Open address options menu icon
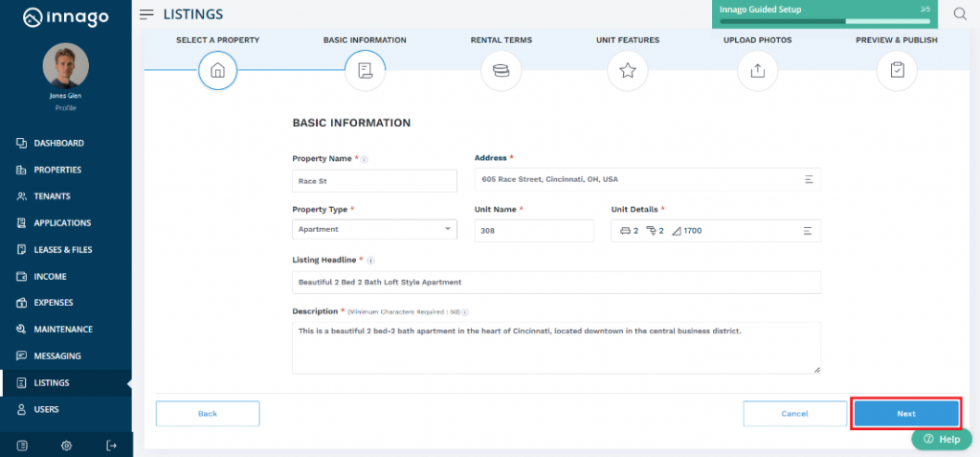Image resolution: width=980 pixels, height=457 pixels. pyautogui.click(x=809, y=180)
